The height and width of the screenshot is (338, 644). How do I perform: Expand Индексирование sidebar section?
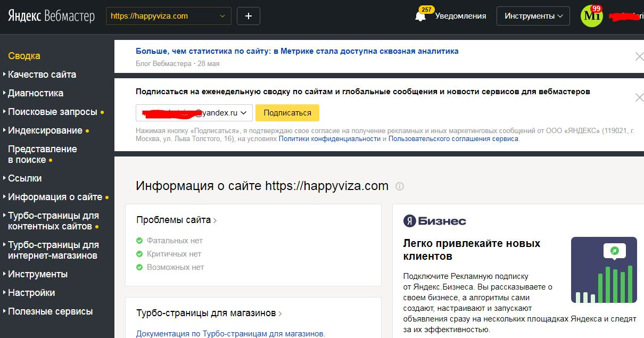(45, 130)
